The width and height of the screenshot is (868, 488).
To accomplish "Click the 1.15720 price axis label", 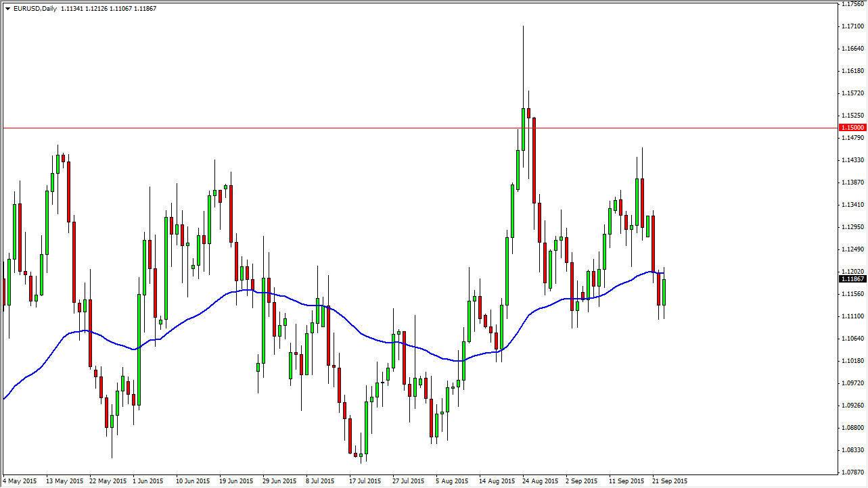I will pos(853,93).
